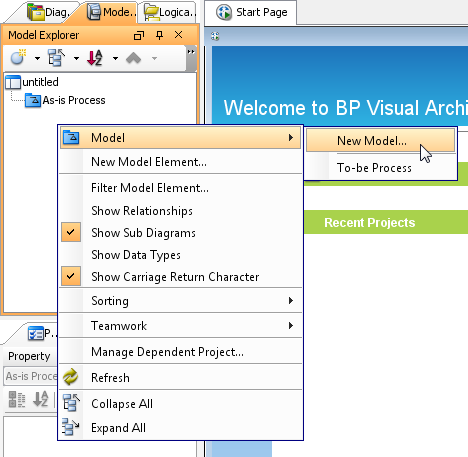Choose To-be Process from submenu
This screenshot has height=457, width=468.
tap(380, 168)
